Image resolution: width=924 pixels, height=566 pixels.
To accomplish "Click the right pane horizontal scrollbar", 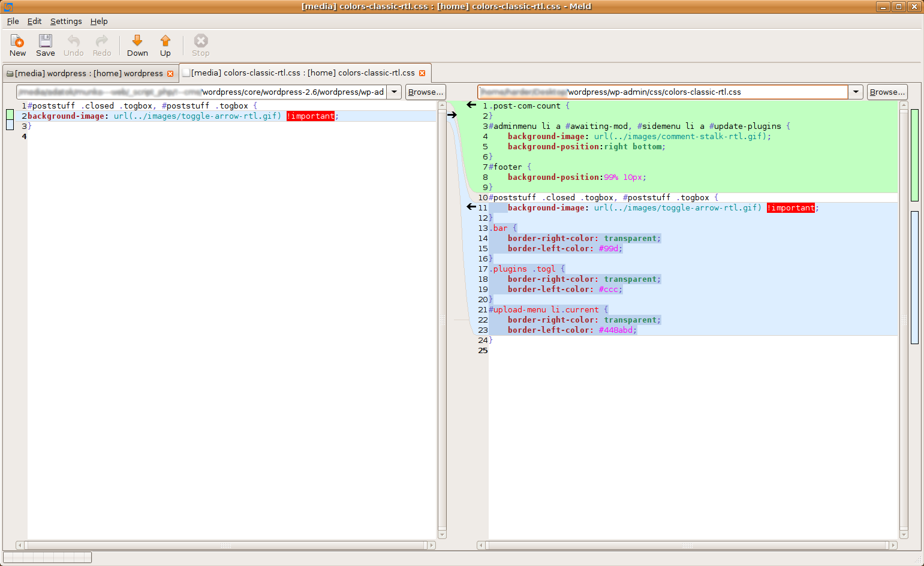I will 687,545.
